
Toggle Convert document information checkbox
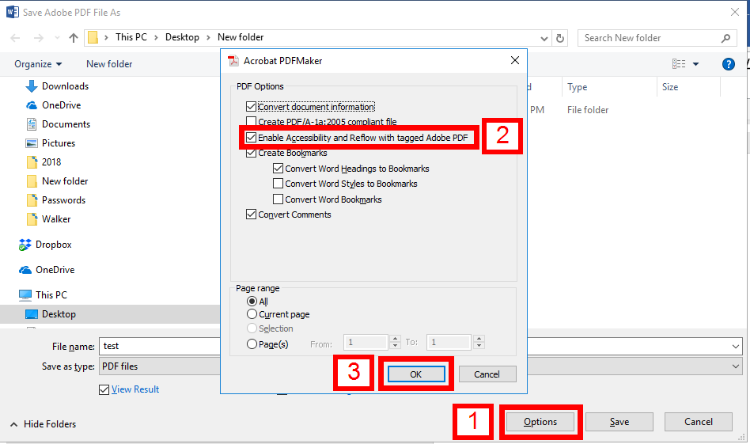[x=251, y=107]
